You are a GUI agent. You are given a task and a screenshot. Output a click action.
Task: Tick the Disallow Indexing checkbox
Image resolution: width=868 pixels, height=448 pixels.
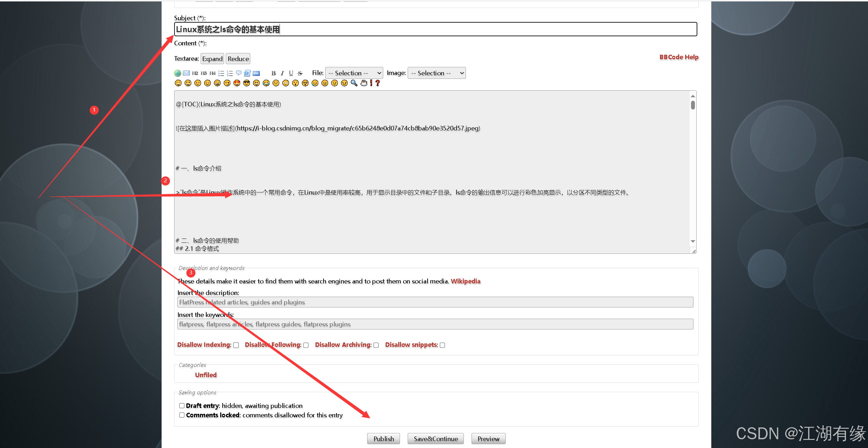[x=236, y=345]
